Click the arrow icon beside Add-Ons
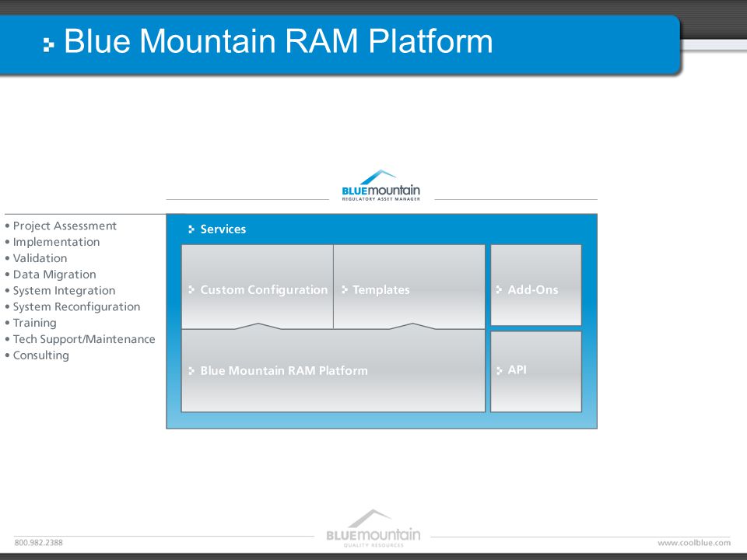The height and width of the screenshot is (560, 747). (x=500, y=289)
